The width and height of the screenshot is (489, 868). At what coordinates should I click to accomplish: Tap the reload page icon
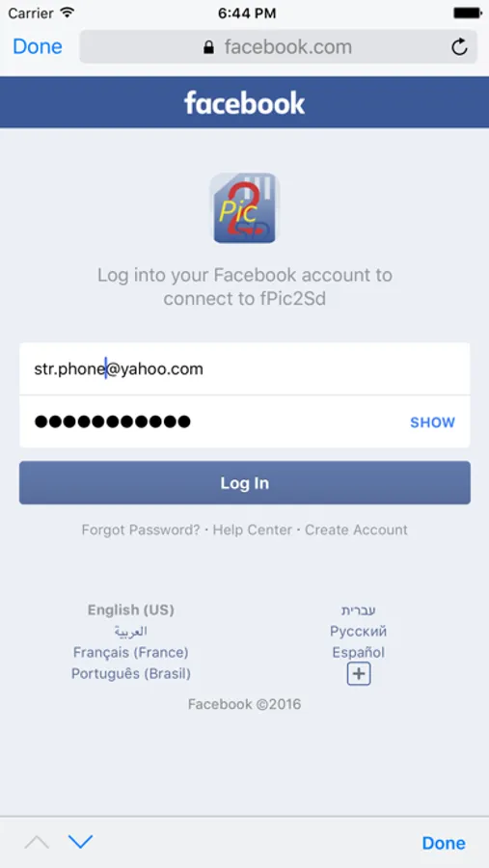point(459,47)
